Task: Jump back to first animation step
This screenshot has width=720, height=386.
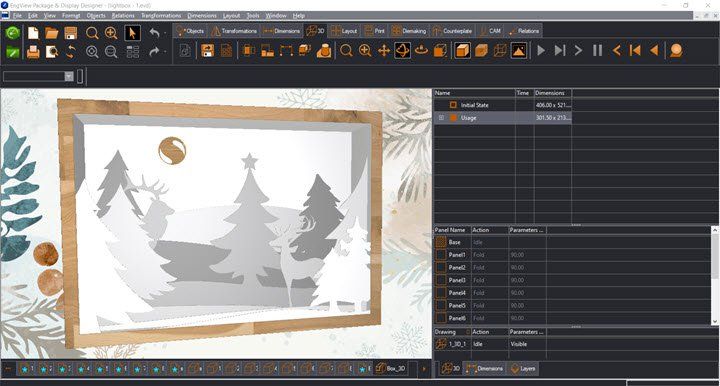Action: pos(635,50)
